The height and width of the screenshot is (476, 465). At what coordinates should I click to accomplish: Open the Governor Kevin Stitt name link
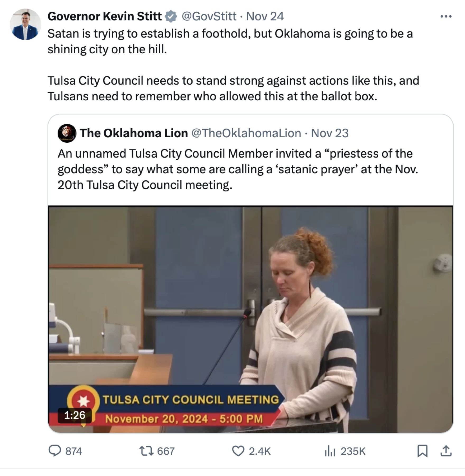(x=105, y=16)
